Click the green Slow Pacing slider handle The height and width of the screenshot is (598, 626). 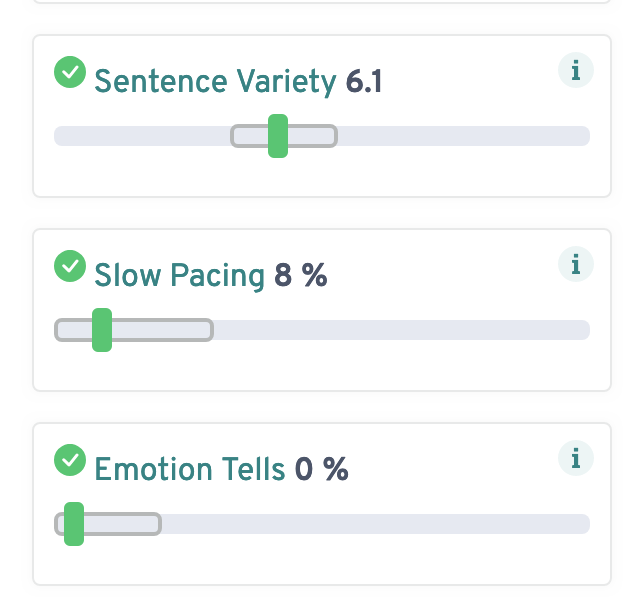point(101,330)
